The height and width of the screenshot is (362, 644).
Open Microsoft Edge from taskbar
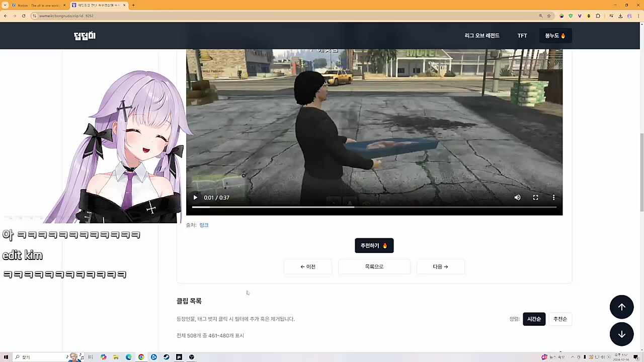pyautogui.click(x=128, y=357)
